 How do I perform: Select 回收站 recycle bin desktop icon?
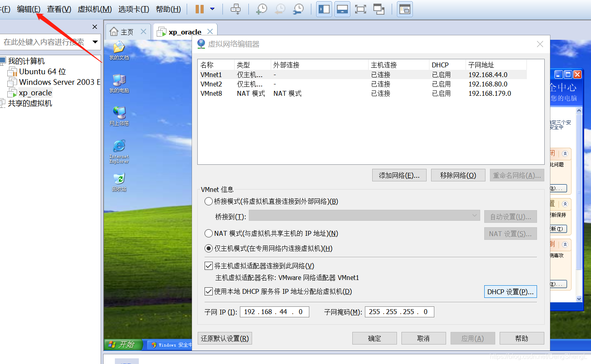(x=119, y=182)
